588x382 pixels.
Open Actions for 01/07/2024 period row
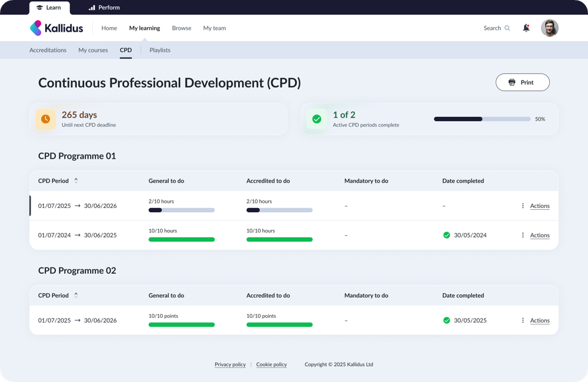pos(539,235)
